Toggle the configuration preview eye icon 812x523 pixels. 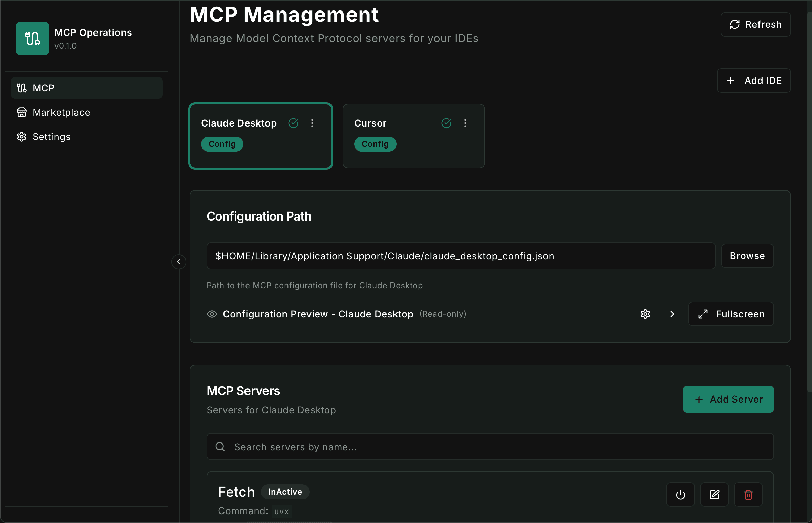coord(212,314)
